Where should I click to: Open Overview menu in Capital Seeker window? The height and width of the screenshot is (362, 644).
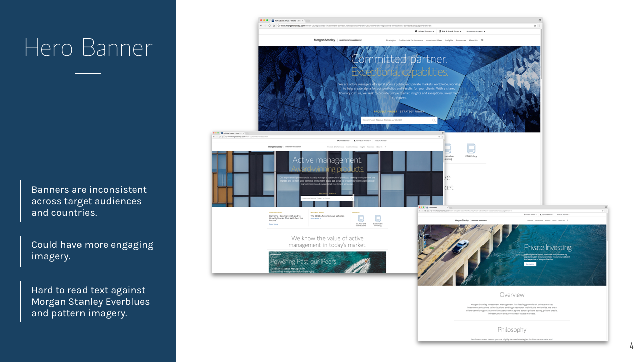coord(530,221)
